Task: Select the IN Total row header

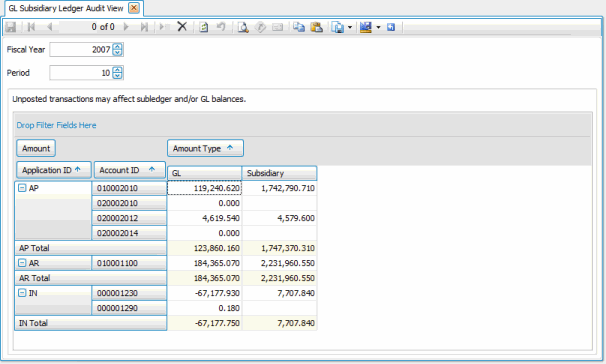Action: point(91,323)
